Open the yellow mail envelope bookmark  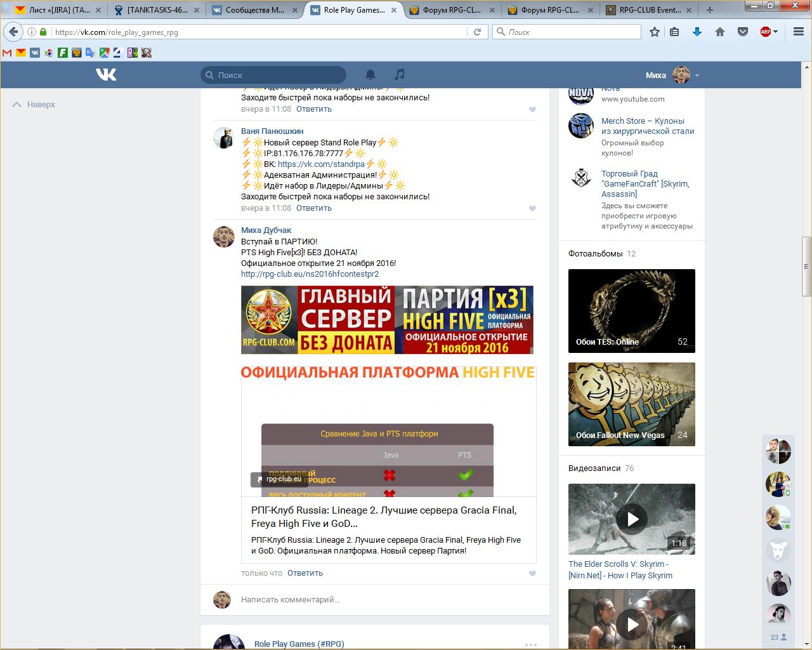point(21,53)
